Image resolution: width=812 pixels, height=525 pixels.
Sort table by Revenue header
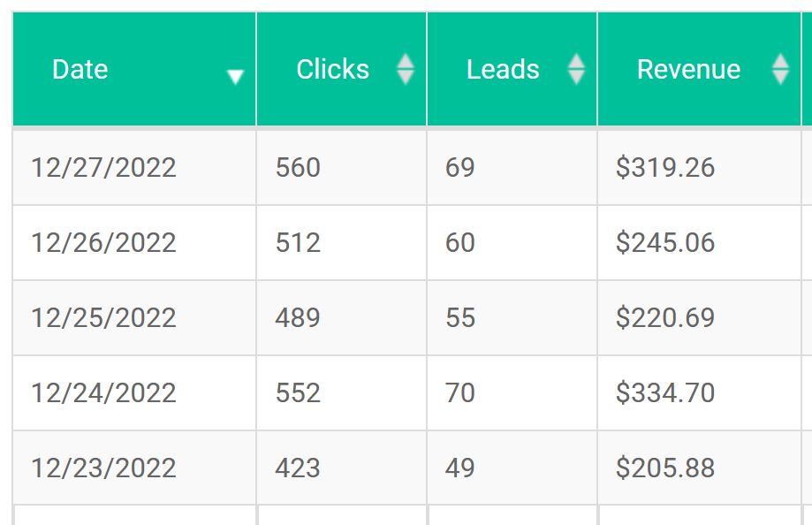[x=688, y=69]
